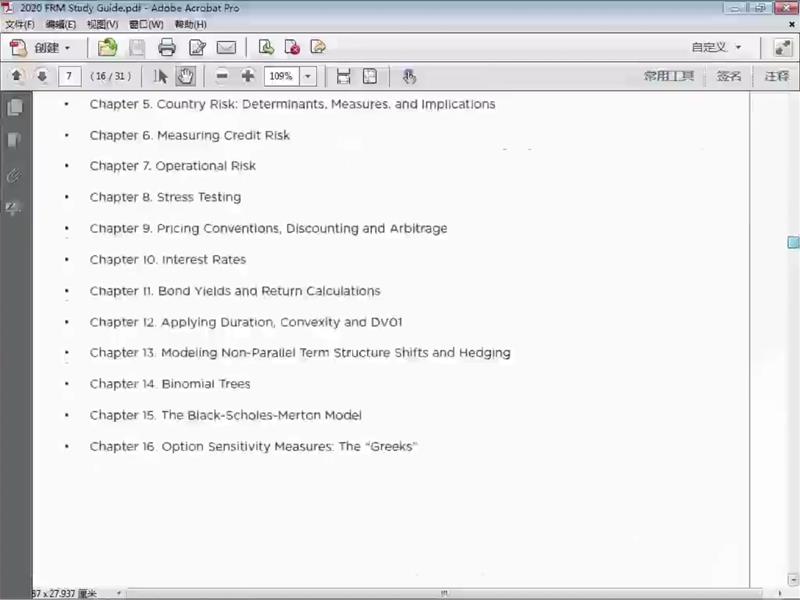Image resolution: width=800 pixels, height=600 pixels.
Task: Switch to read mode using expand icon
Action: (782, 48)
